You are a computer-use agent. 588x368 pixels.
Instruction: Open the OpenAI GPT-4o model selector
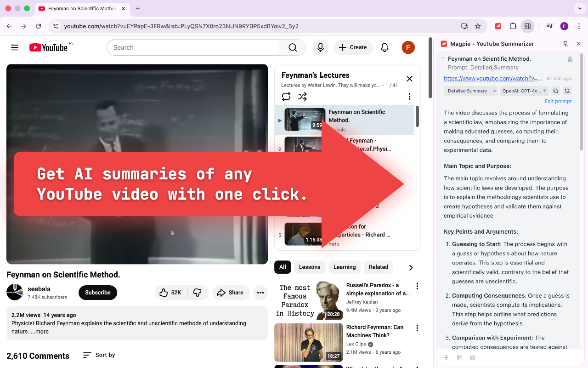[524, 91]
